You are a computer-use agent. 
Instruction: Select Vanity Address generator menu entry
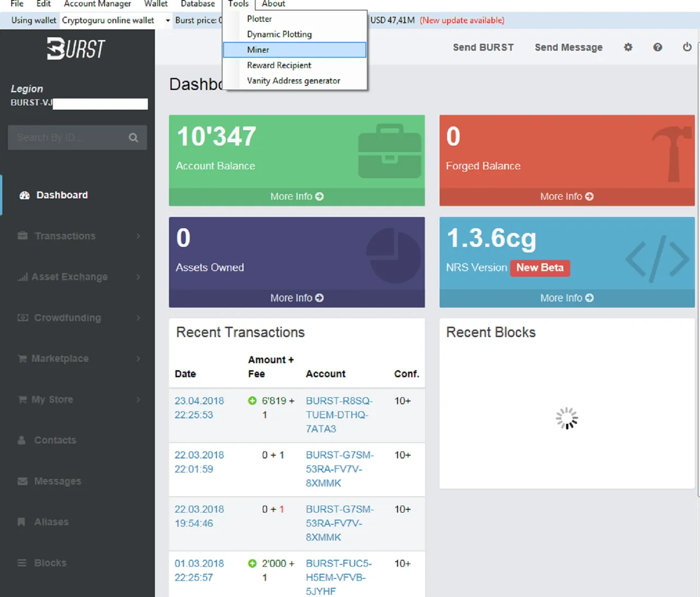[295, 80]
